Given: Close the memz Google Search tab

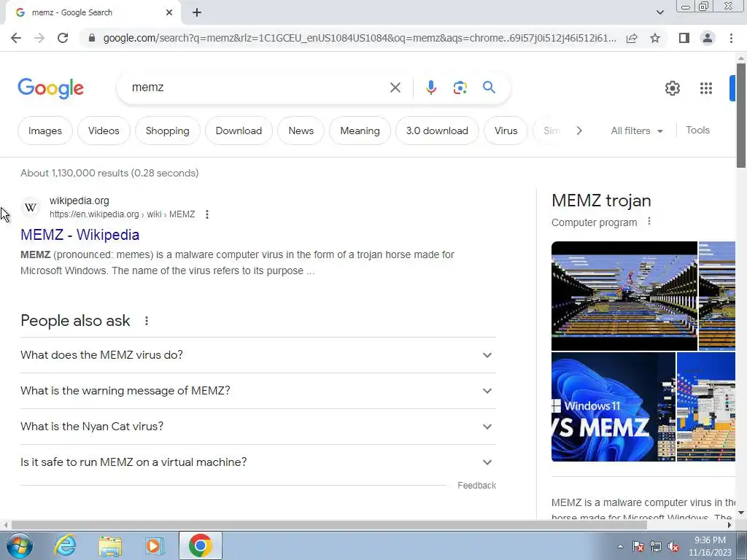Looking at the screenshot, I should pos(169,12).
